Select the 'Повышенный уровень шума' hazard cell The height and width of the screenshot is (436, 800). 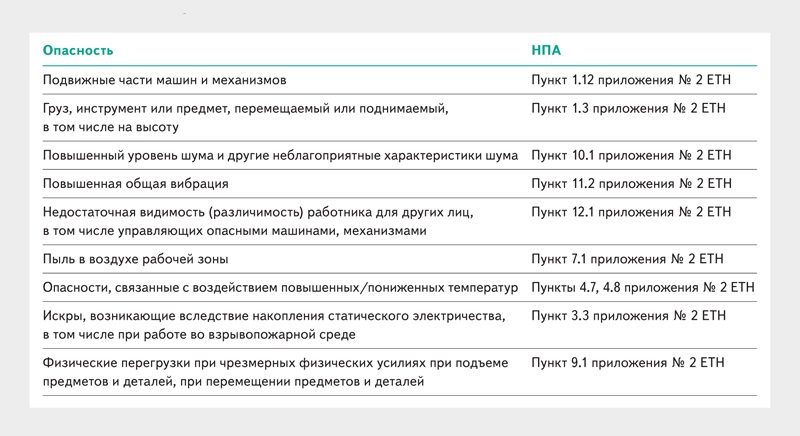click(x=280, y=157)
